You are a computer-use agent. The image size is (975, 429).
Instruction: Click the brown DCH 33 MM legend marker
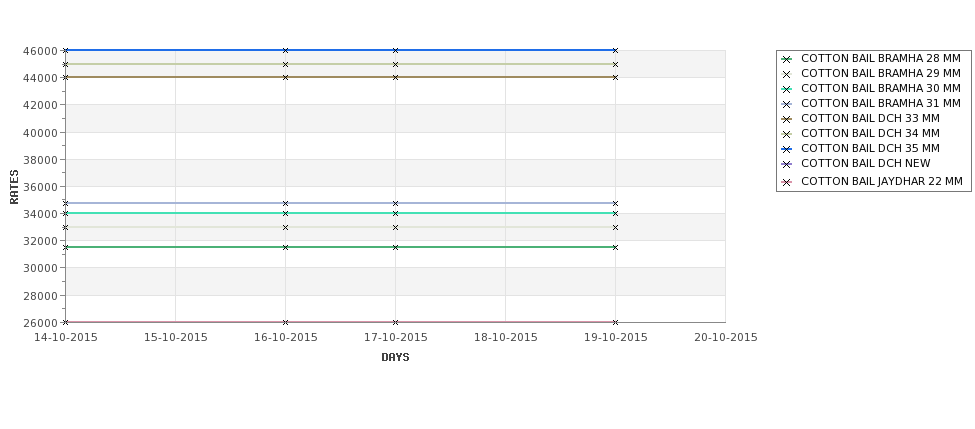(786, 119)
